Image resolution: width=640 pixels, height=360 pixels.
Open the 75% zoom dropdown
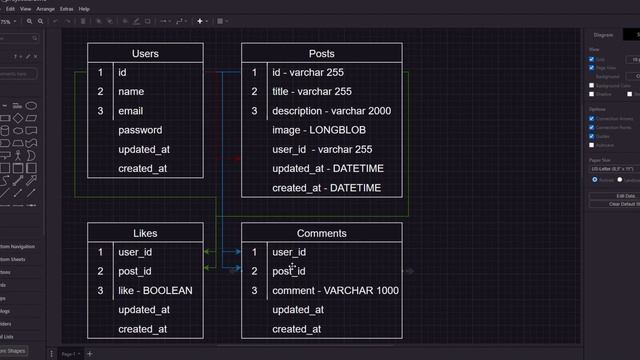pos(8,22)
